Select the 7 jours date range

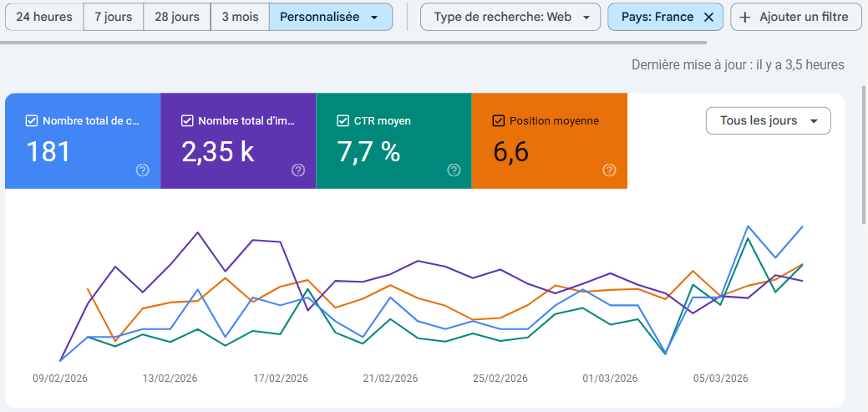coord(114,17)
